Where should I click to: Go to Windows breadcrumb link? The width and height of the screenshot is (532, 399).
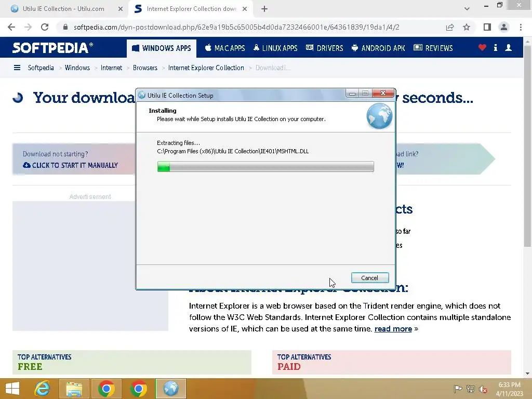(x=77, y=68)
